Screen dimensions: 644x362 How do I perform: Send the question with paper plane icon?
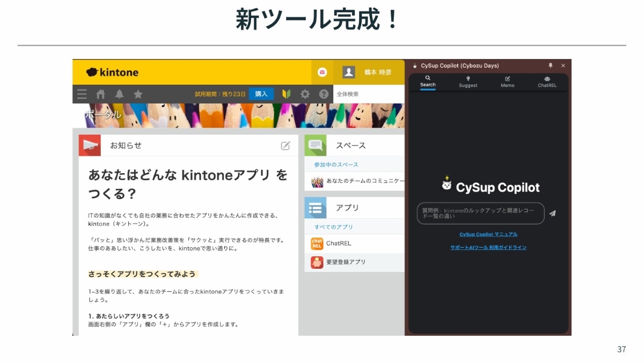click(x=553, y=213)
